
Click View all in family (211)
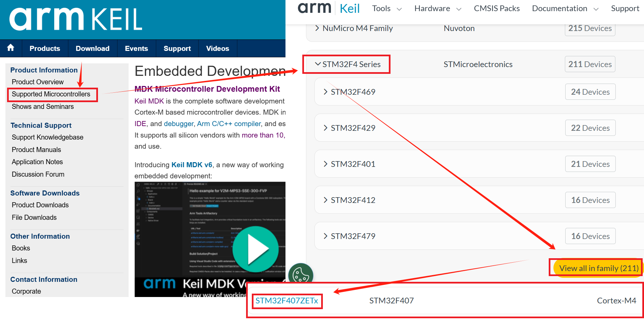coord(599,268)
